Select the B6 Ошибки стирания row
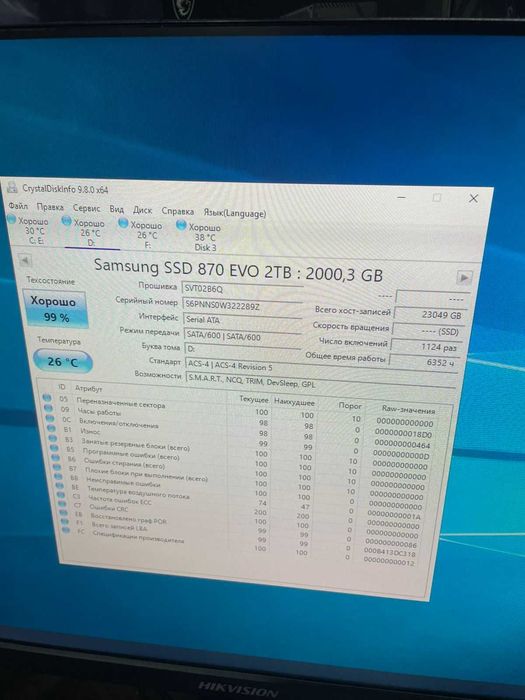Screen dimensions: 525x700 pos(239,471)
